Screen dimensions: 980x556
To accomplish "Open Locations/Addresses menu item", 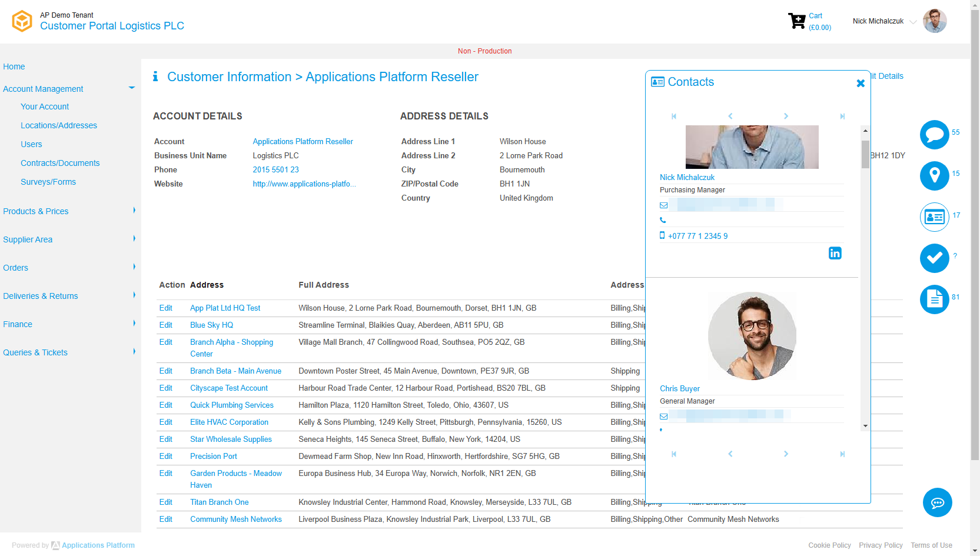I will tap(59, 125).
